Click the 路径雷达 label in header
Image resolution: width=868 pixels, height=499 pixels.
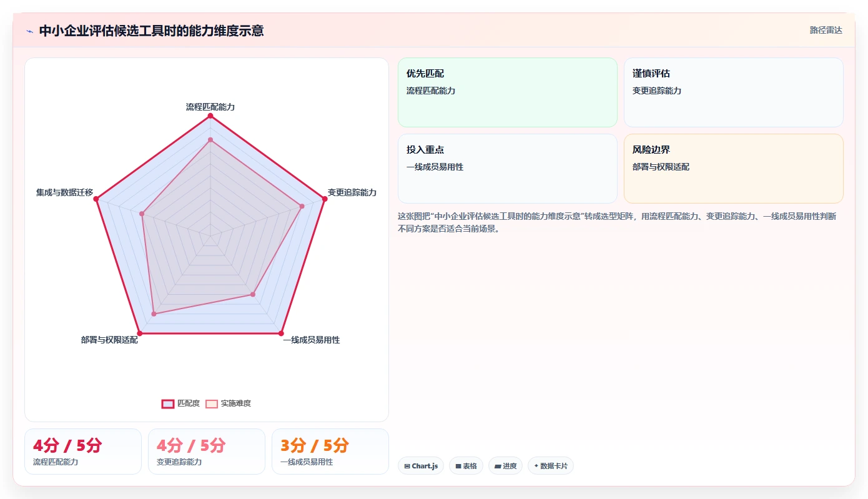pyautogui.click(x=826, y=30)
